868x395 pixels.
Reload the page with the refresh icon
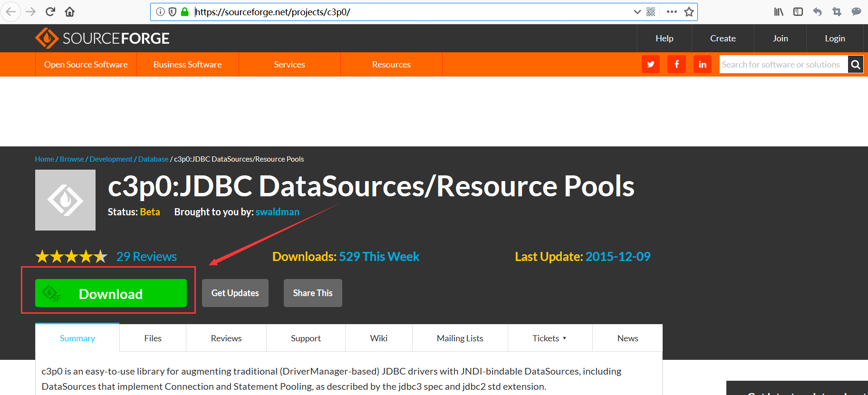pyautogui.click(x=50, y=12)
